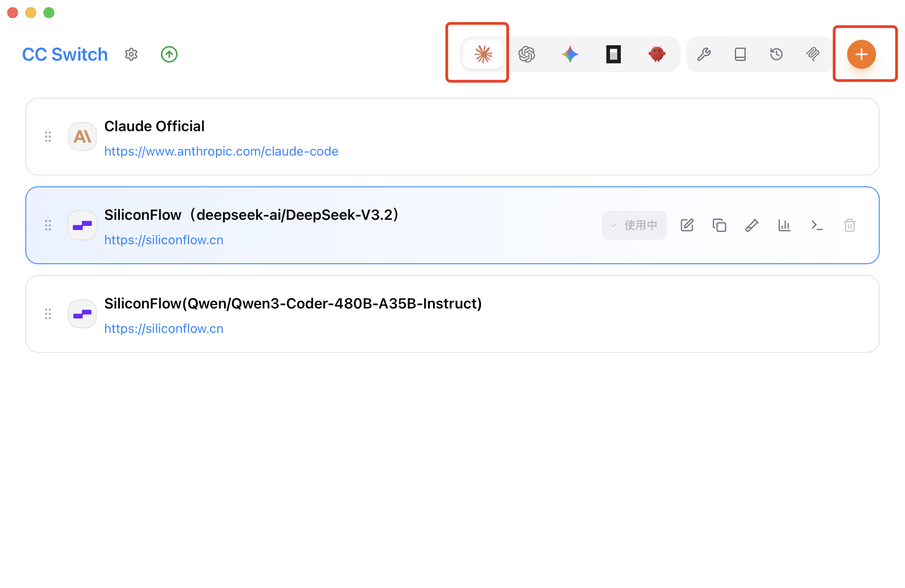Screen dimensions: 905x588
Task: Open the anthropic.com/claude-code link
Action: point(221,151)
